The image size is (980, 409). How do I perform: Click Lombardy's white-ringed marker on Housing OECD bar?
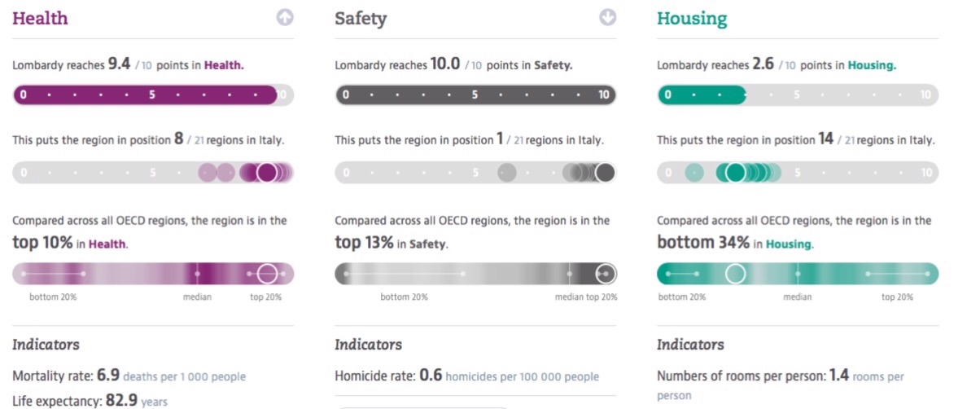[735, 274]
